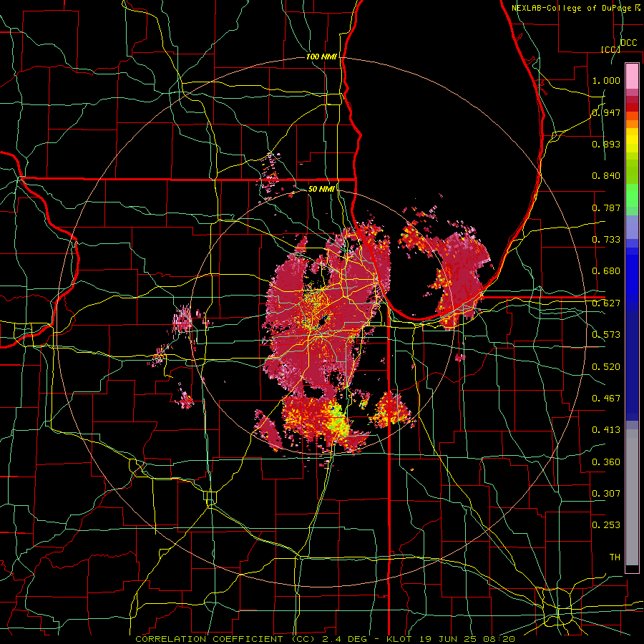Click the Correlation Coefficient caption at bottom
This screenshot has height=644, width=644.
pos(325,639)
